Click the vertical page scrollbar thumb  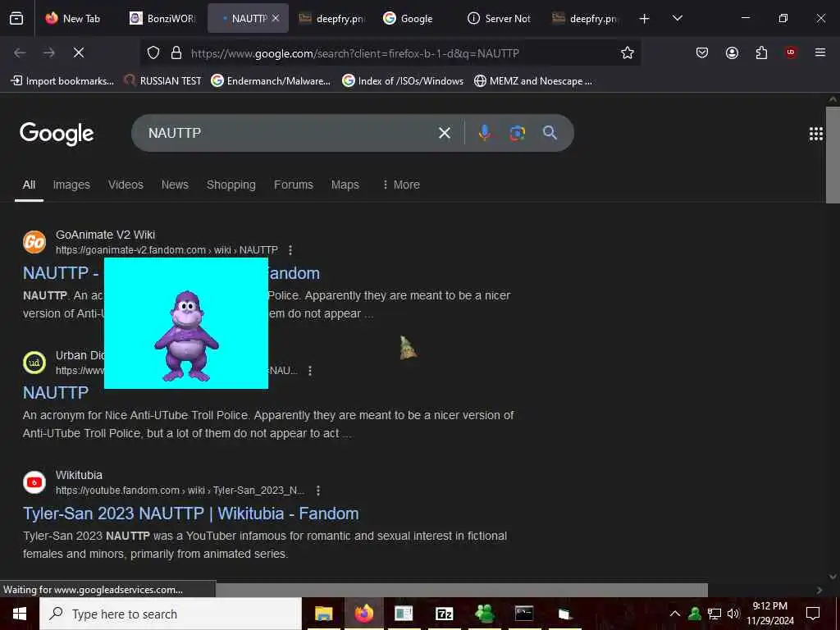[833, 155]
